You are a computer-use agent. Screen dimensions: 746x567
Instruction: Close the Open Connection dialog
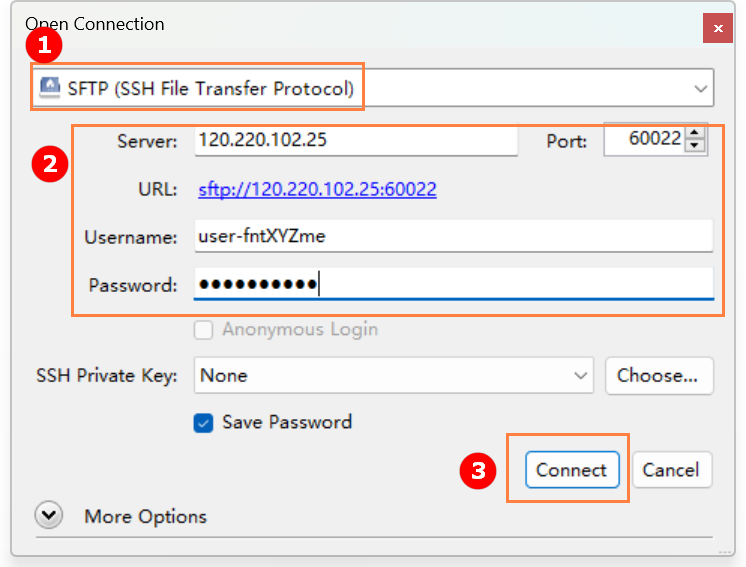[717, 29]
